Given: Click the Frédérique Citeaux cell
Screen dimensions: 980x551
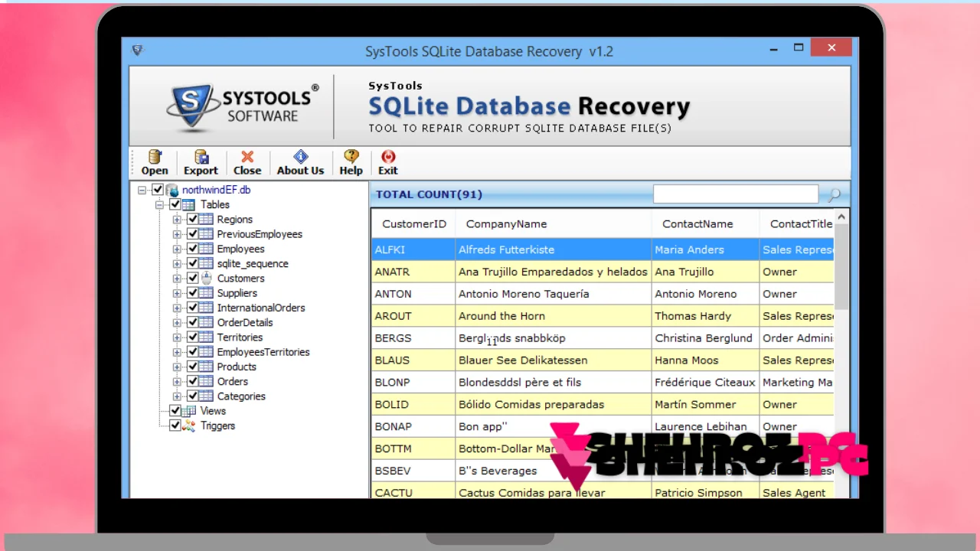Looking at the screenshot, I should coord(705,383).
